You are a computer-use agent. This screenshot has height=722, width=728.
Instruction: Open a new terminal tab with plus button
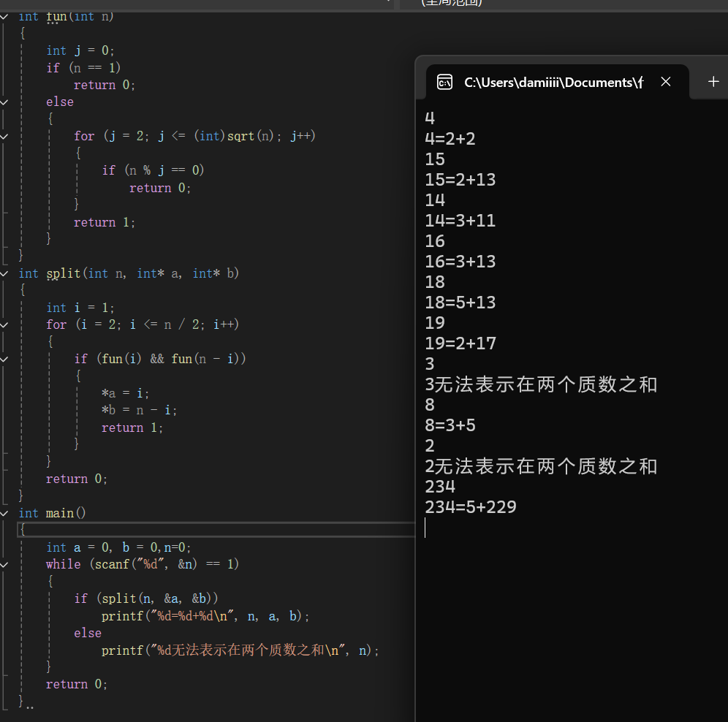(x=713, y=82)
